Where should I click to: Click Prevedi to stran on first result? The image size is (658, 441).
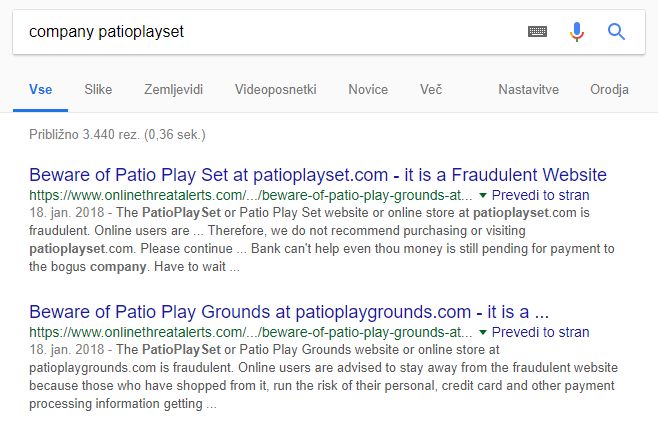(x=540, y=195)
